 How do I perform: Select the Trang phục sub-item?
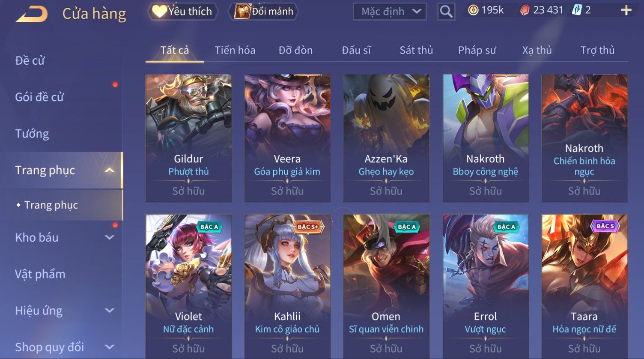(51, 205)
